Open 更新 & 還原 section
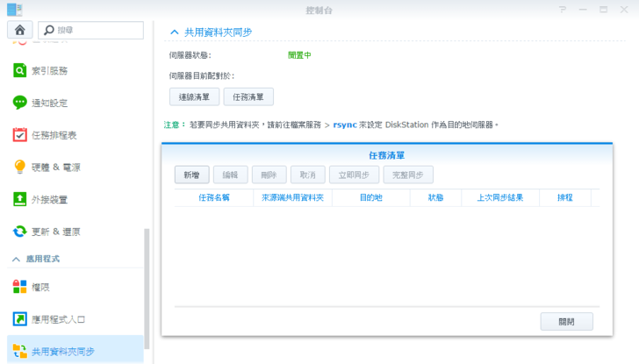 tap(54, 232)
